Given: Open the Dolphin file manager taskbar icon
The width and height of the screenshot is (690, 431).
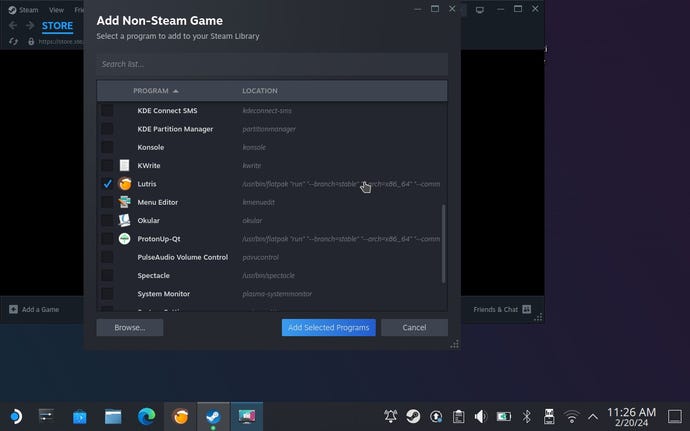Looking at the screenshot, I should pos(113,416).
